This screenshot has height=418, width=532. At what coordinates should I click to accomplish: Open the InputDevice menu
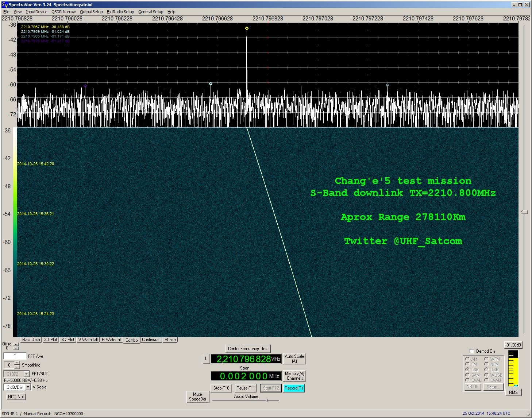(36, 12)
